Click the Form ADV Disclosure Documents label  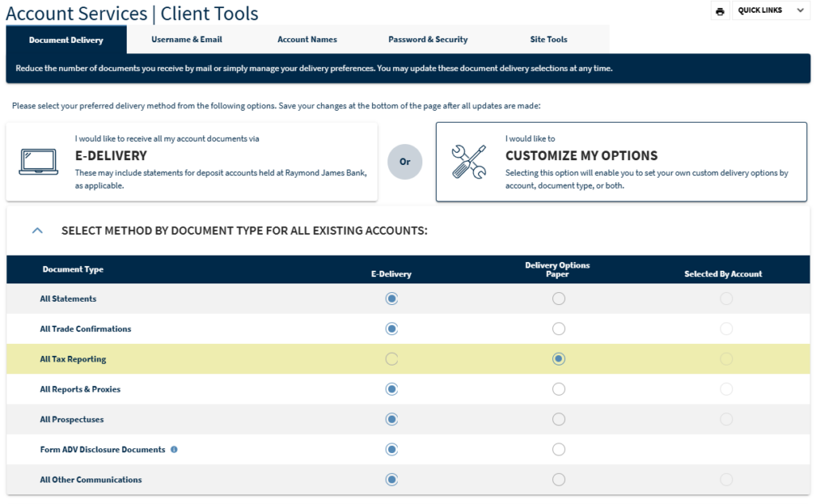[x=103, y=449]
